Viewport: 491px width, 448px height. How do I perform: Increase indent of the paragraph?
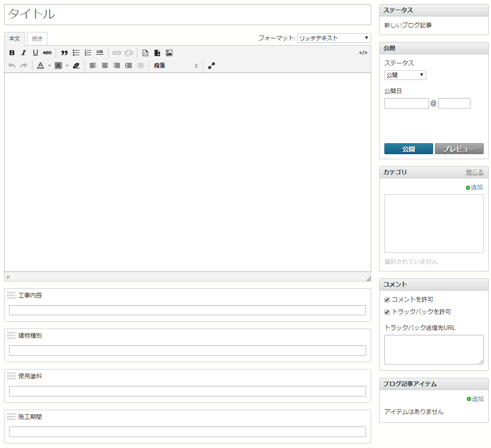(129, 66)
